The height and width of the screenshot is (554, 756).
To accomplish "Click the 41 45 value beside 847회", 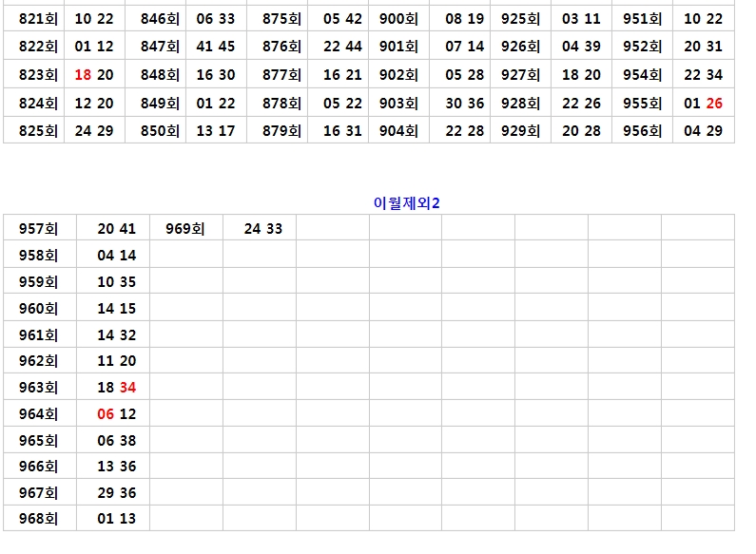I will [216, 47].
